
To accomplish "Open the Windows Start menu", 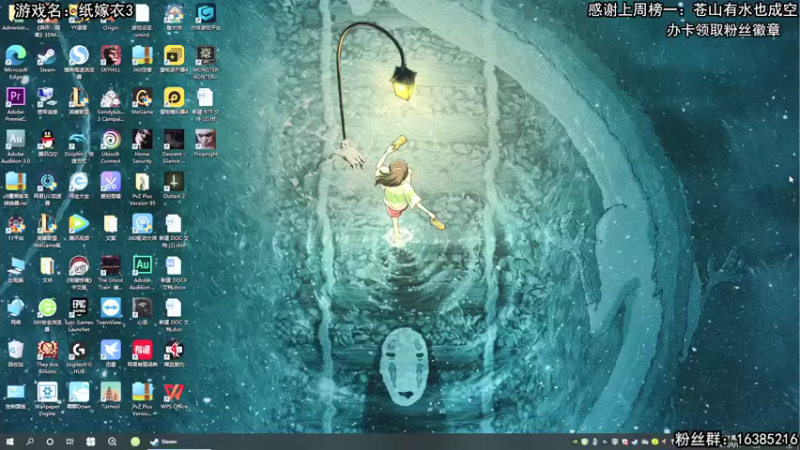I will pyautogui.click(x=10, y=442).
